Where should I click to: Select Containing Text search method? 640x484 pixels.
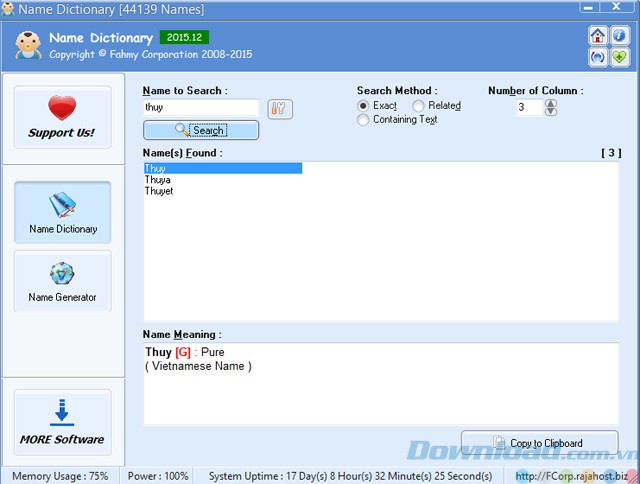point(363,120)
